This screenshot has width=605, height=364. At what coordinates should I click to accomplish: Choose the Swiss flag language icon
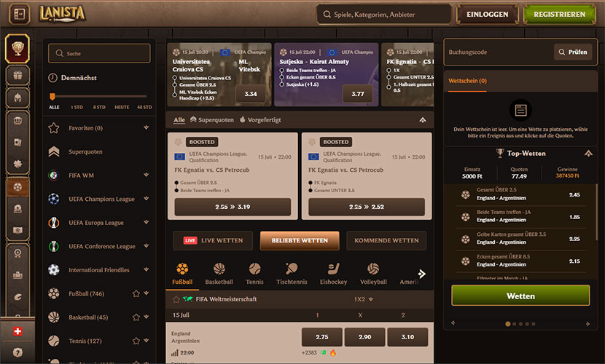[x=17, y=331]
